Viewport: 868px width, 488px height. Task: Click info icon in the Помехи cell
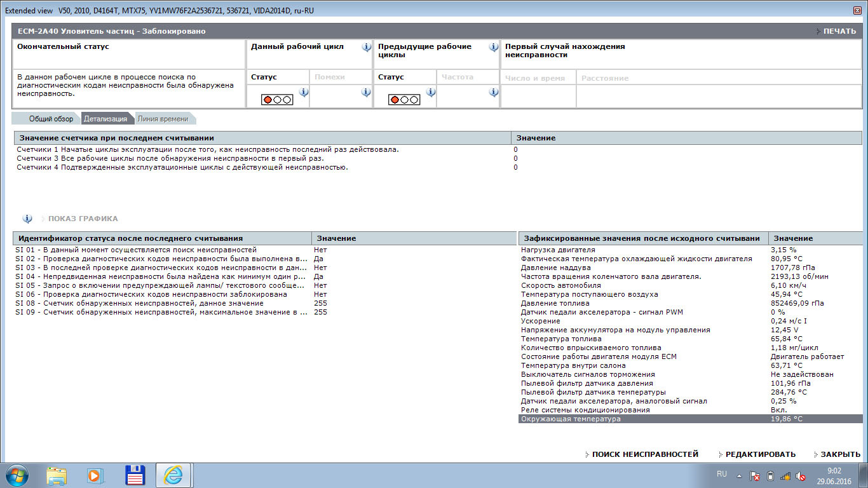(366, 92)
